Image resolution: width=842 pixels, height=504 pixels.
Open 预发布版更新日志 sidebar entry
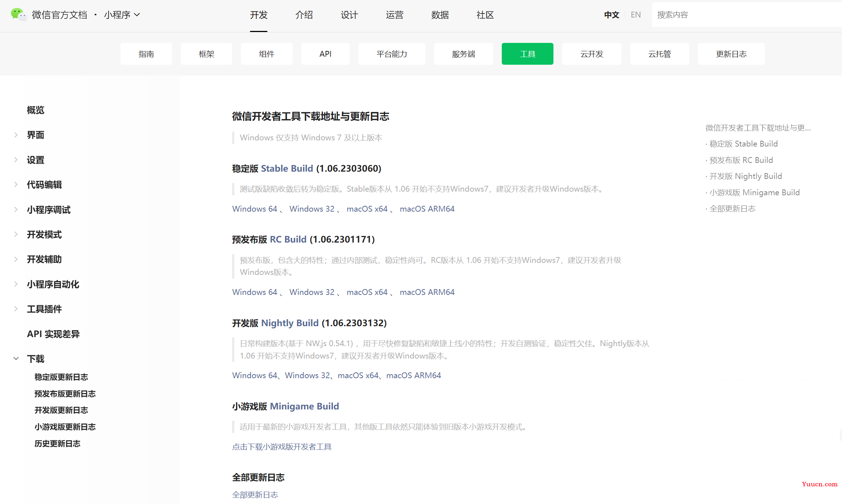tap(65, 394)
